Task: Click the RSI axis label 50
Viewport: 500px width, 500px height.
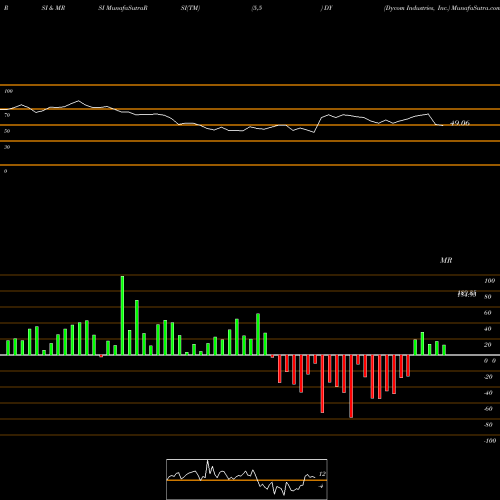Action: [x=7, y=131]
